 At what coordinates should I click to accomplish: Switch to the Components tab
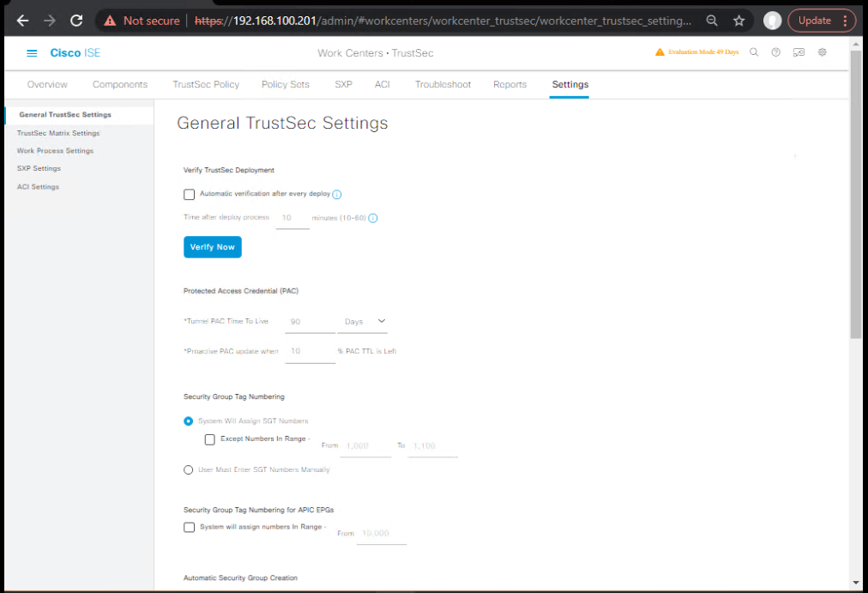(x=120, y=85)
